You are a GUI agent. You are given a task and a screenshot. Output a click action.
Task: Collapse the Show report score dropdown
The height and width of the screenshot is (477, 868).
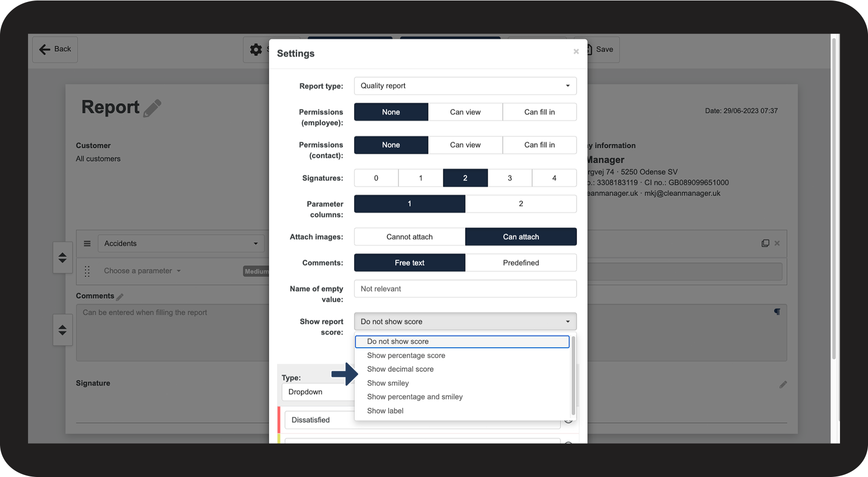(x=465, y=322)
